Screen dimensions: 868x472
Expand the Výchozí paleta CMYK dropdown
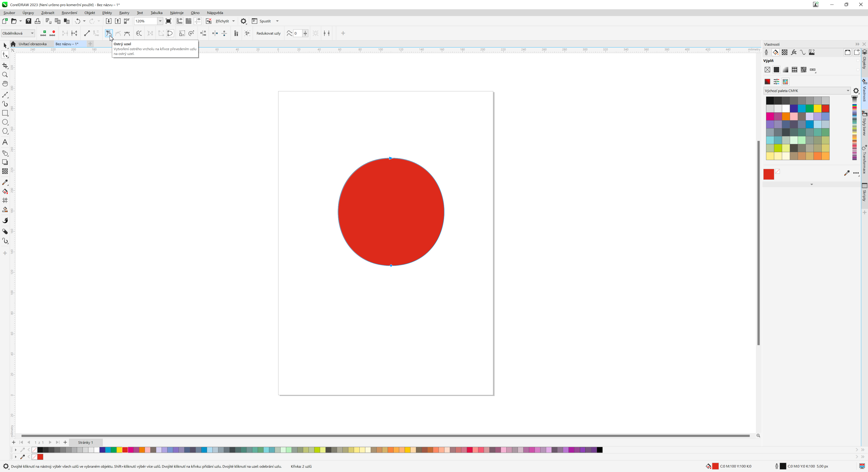point(848,91)
